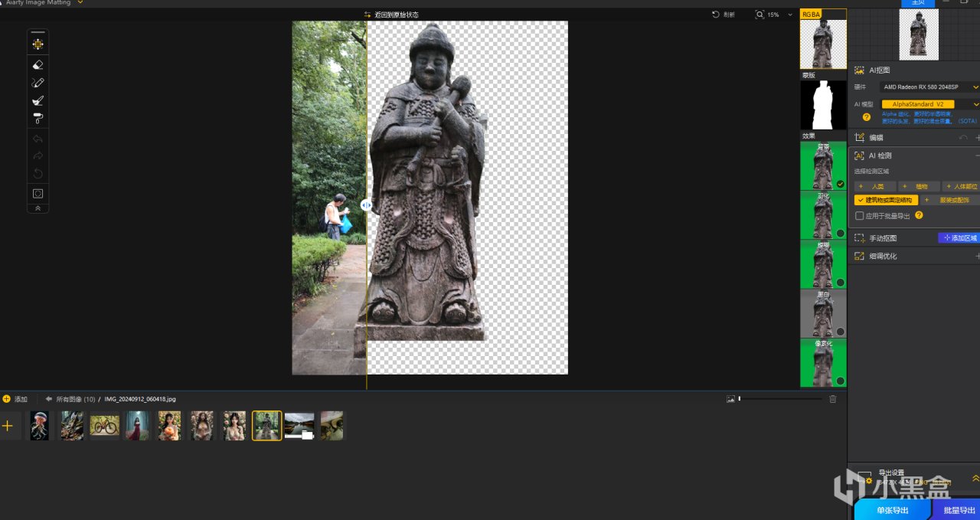
Task: Click the 细调优化 section icon
Action: coord(860,256)
